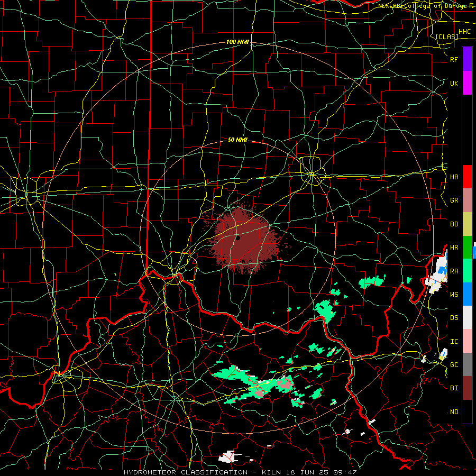Click the RF legend label
Image resolution: width=476 pixels, height=476 pixels.
tap(454, 59)
